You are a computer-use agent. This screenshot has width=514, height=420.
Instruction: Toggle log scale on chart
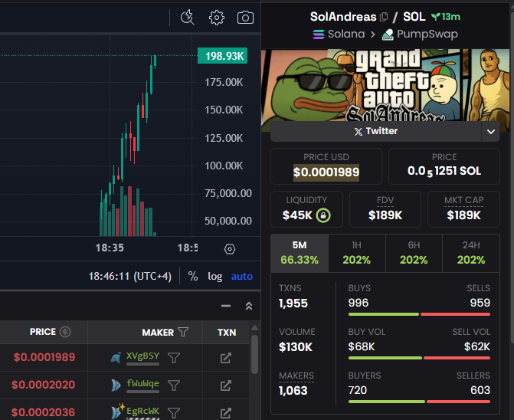214,277
